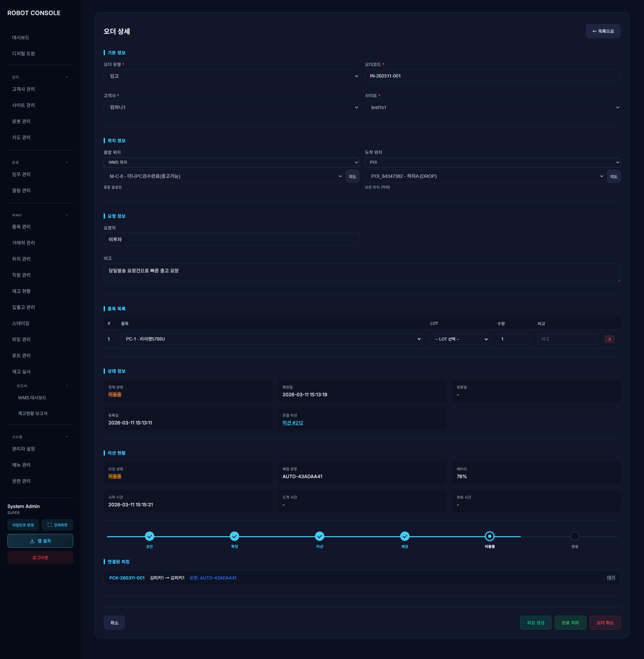644x659 pixels.
Task: Open the customer dropdown showing 컴퍼니1
Action: (x=231, y=107)
